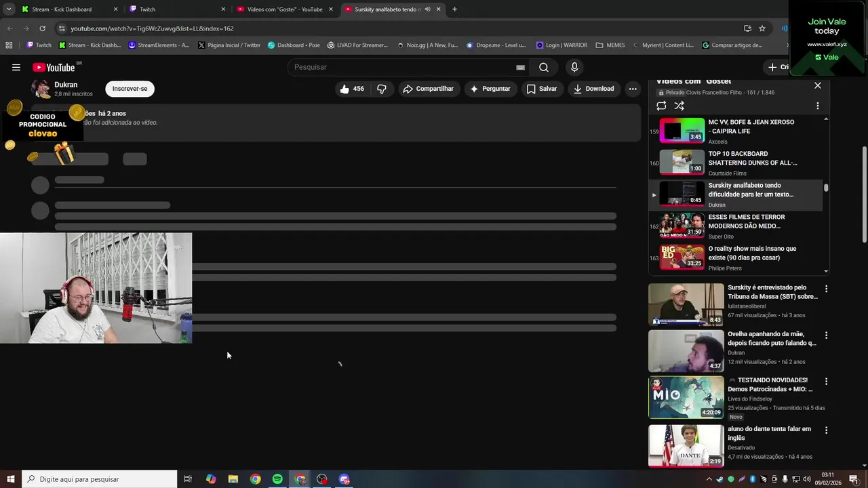Click the playlist panel scrollbar thumb

point(826,188)
